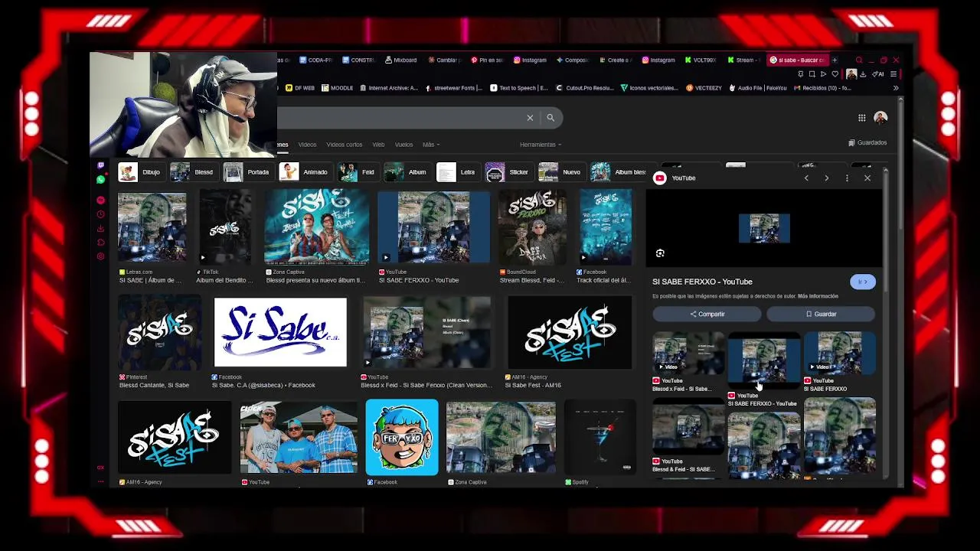Click the Google search input field

[400, 118]
